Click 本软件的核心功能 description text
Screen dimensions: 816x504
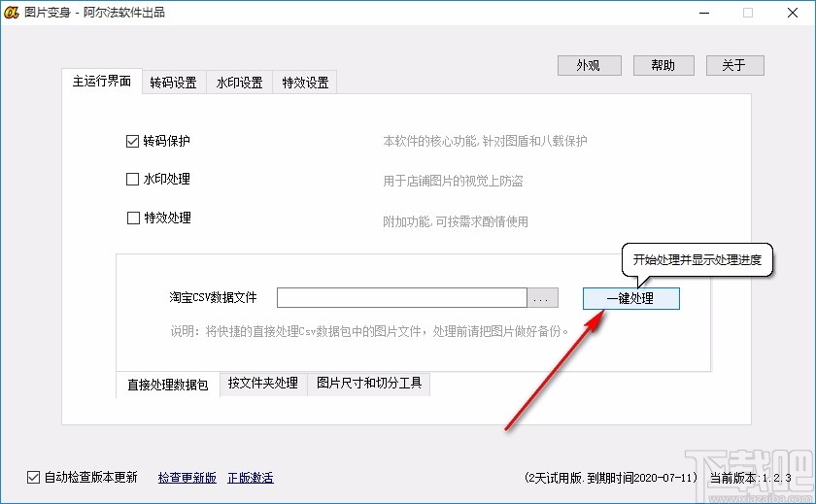(x=485, y=141)
